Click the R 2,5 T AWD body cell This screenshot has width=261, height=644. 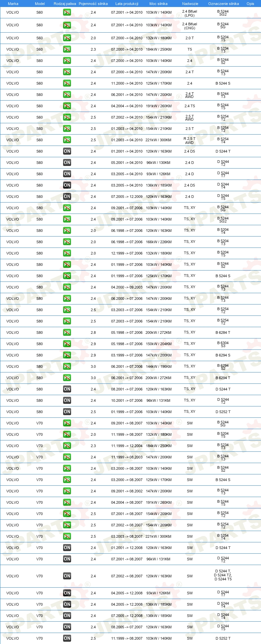(x=190, y=141)
